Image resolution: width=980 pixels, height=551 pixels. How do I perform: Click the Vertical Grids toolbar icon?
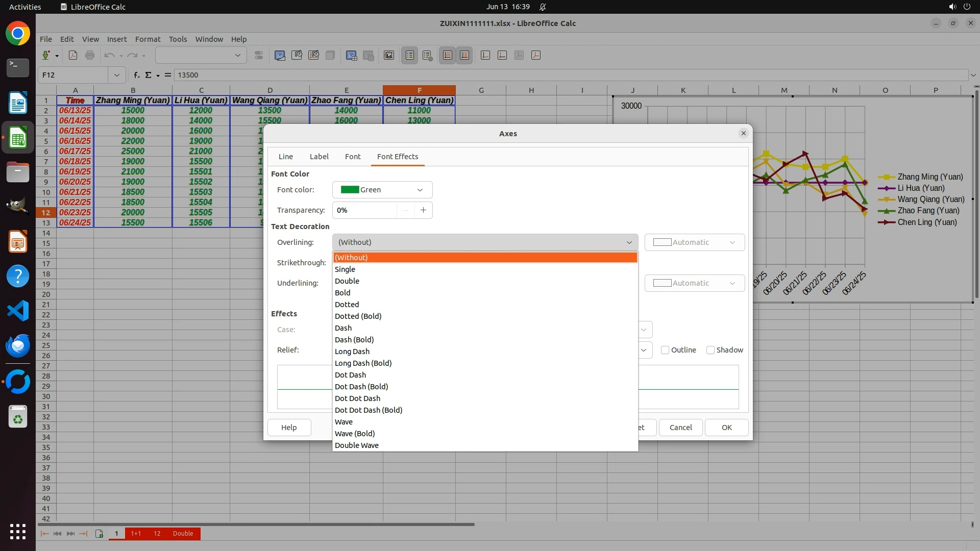(464, 55)
